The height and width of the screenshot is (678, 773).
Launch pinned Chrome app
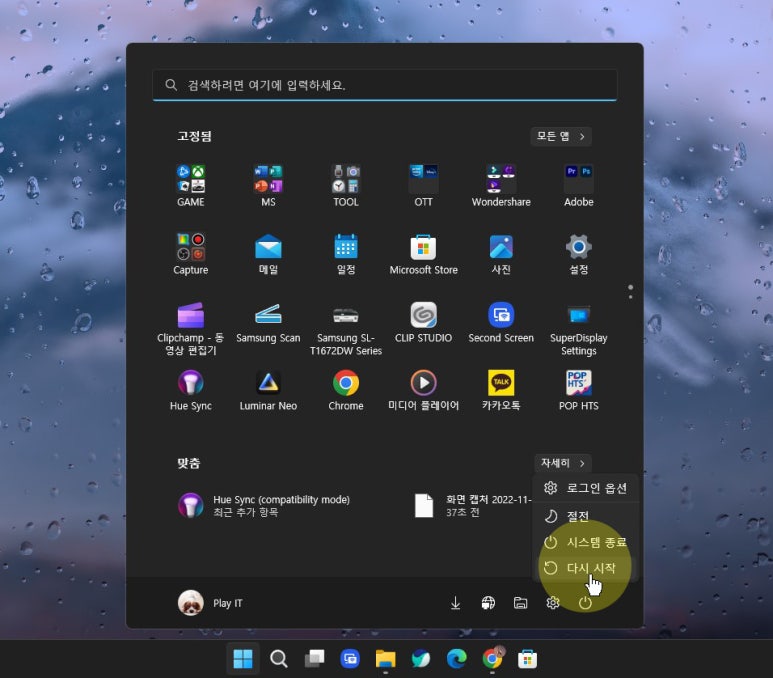(346, 391)
